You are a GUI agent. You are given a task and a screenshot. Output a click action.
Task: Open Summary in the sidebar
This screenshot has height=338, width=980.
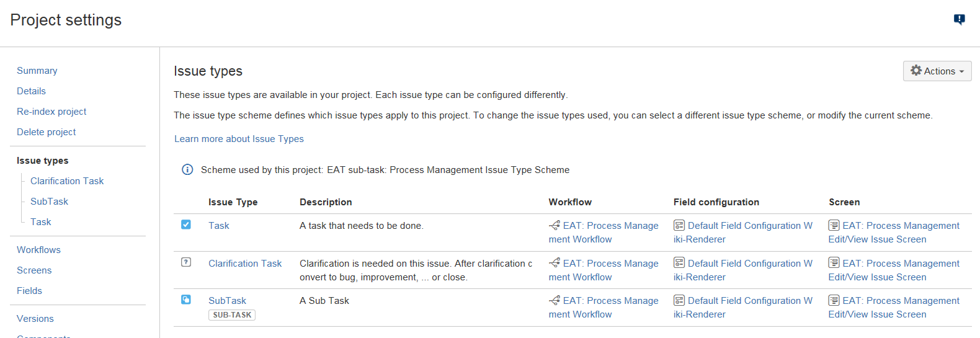coord(37,71)
